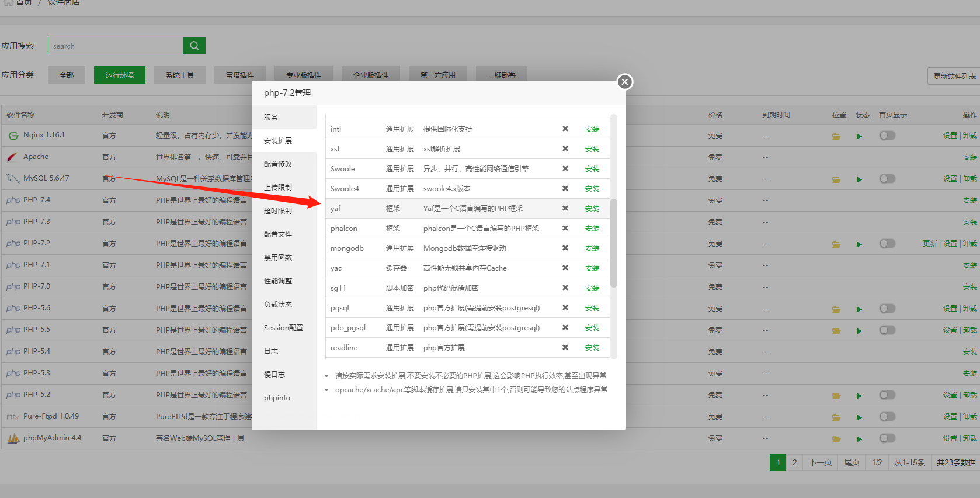Open 设置 for MySQL 5.6.47
The width and height of the screenshot is (980, 498).
950,179
